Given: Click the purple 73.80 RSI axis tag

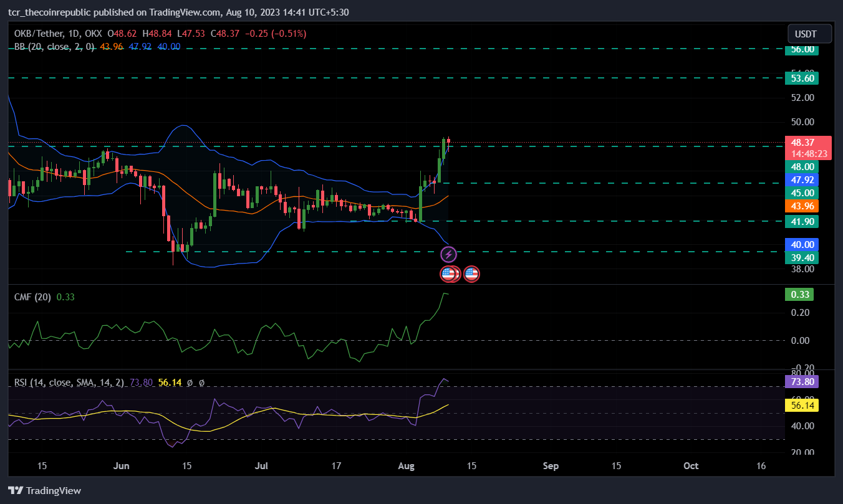Looking at the screenshot, I should (801, 381).
